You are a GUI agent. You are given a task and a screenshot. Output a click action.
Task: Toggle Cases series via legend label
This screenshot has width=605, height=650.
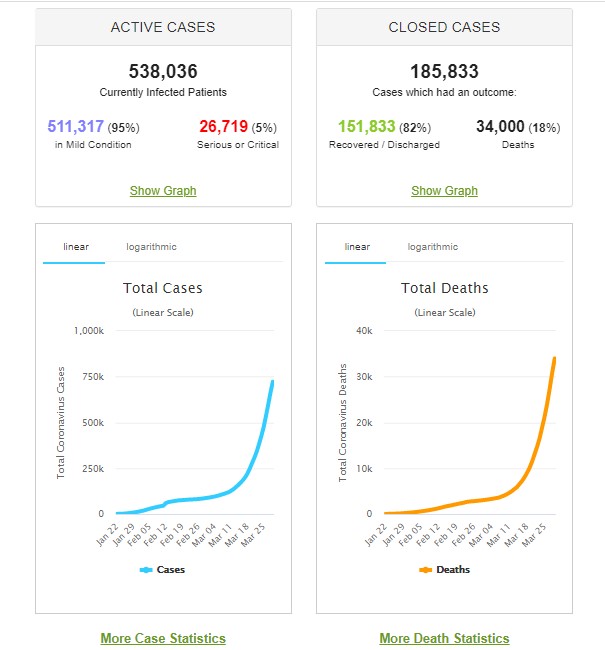pos(171,570)
